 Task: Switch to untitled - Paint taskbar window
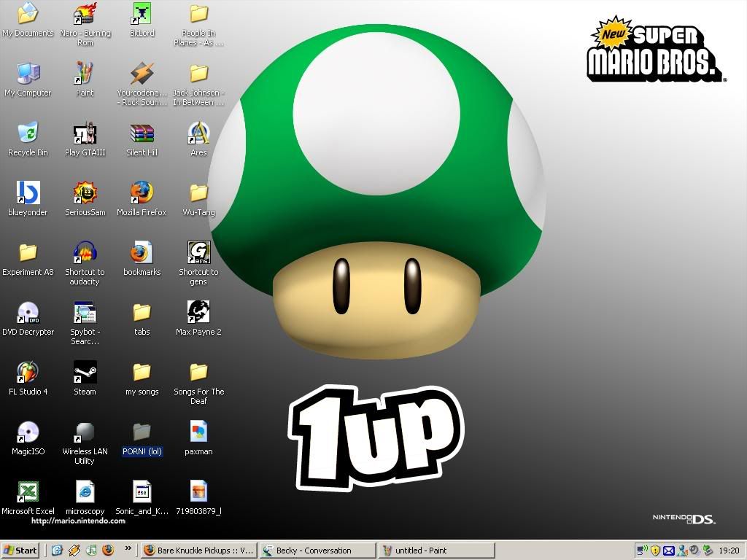(437, 551)
